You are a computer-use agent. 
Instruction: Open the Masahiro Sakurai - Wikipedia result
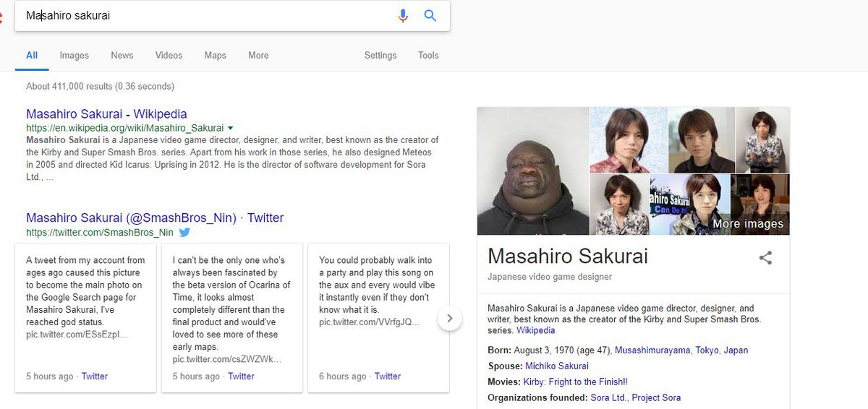click(x=106, y=113)
